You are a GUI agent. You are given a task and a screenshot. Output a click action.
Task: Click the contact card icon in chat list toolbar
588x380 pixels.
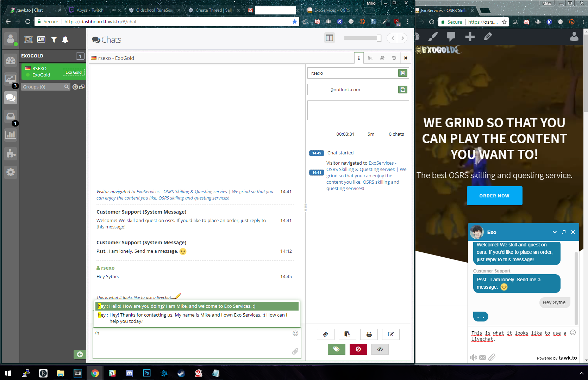click(x=41, y=39)
